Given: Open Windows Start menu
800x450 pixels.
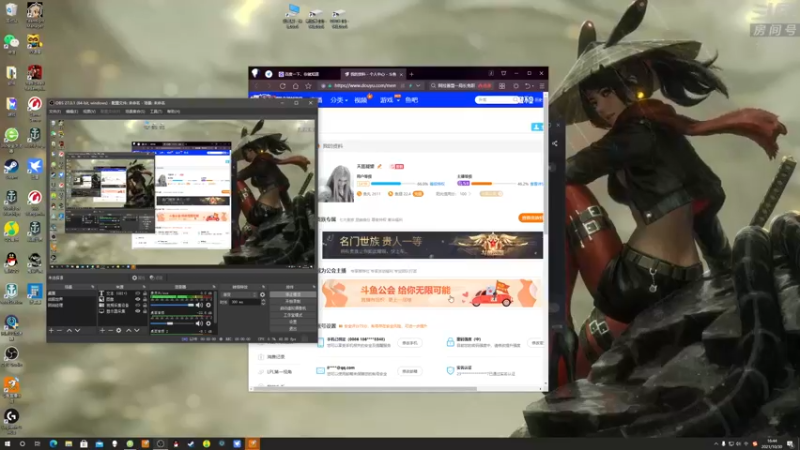Looking at the screenshot, I should [7, 444].
